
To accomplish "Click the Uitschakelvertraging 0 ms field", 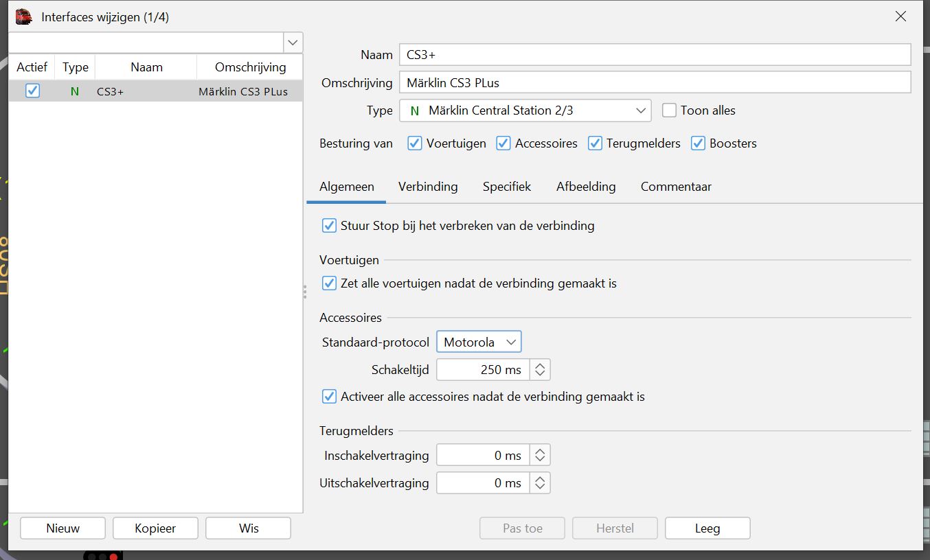I will tap(484, 483).
